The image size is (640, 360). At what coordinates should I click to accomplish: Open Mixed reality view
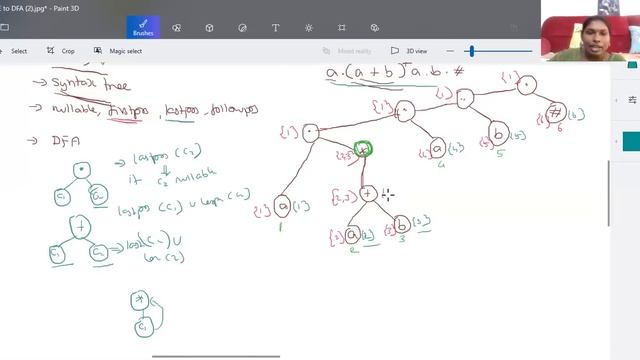347,51
